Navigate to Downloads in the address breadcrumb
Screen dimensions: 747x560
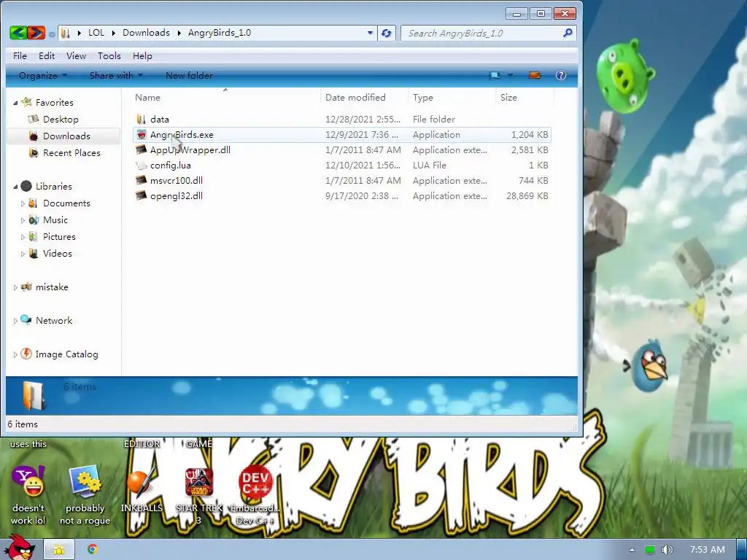coord(146,32)
